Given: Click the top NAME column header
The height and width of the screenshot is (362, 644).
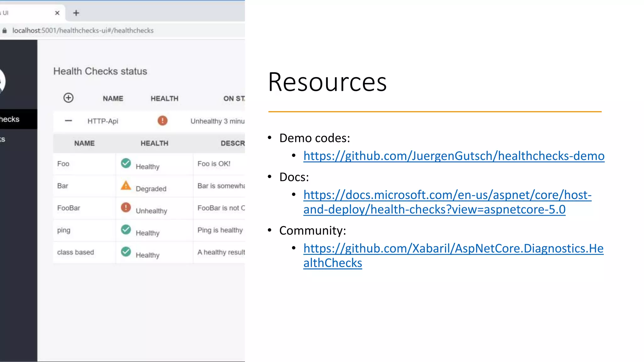Looking at the screenshot, I should (x=113, y=99).
